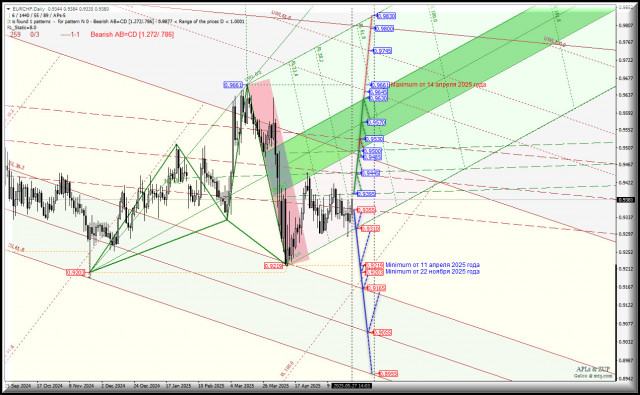The height and width of the screenshot is (395, 640).
Task: Click the 'APLs & ZUP' signature text
Action: [x=593, y=369]
